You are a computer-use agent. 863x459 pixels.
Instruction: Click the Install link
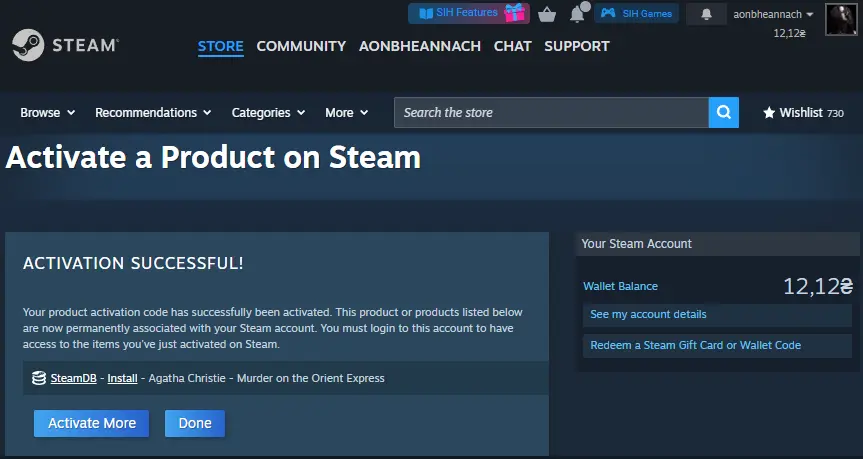click(x=122, y=378)
